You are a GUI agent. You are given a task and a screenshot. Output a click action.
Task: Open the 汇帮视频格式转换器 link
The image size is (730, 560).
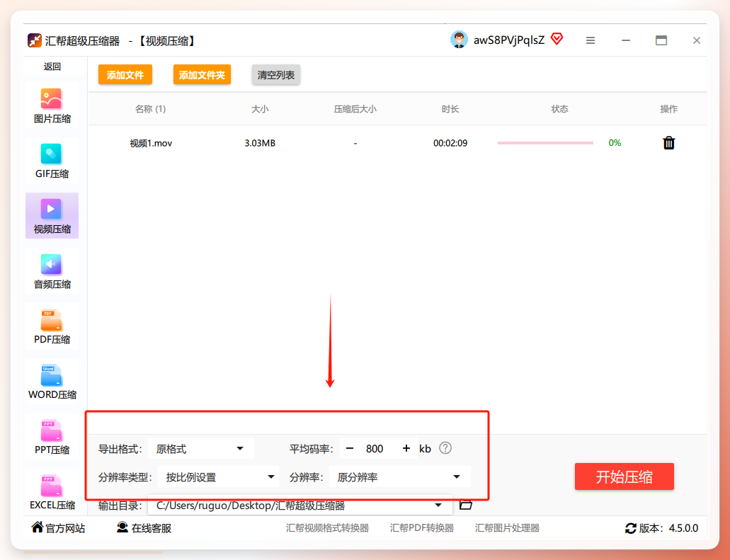tap(327, 528)
